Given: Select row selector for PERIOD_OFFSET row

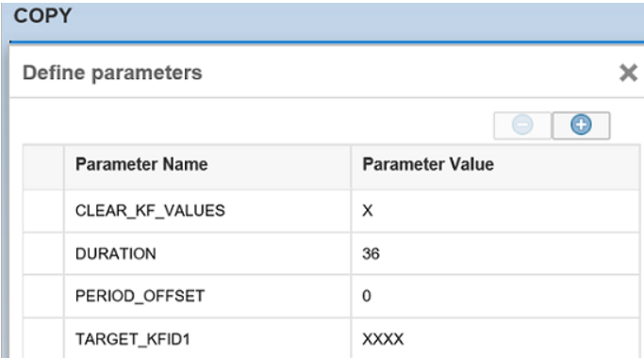Looking at the screenshot, I should (x=43, y=296).
